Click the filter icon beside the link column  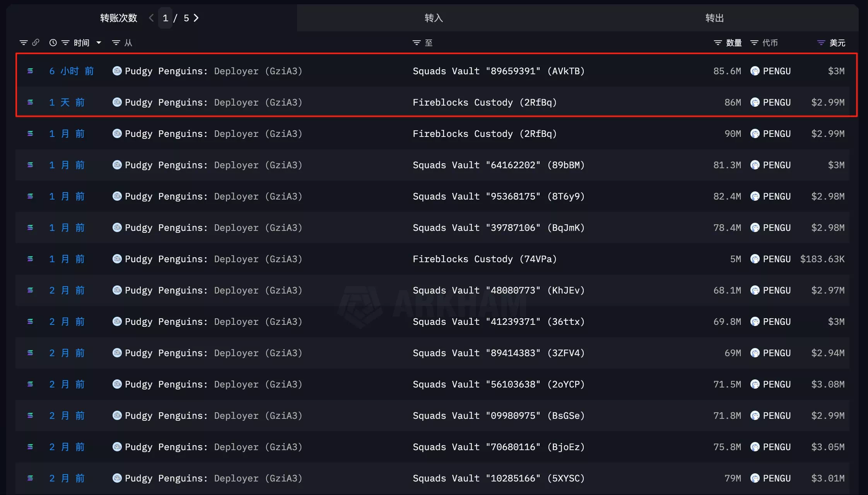[24, 43]
